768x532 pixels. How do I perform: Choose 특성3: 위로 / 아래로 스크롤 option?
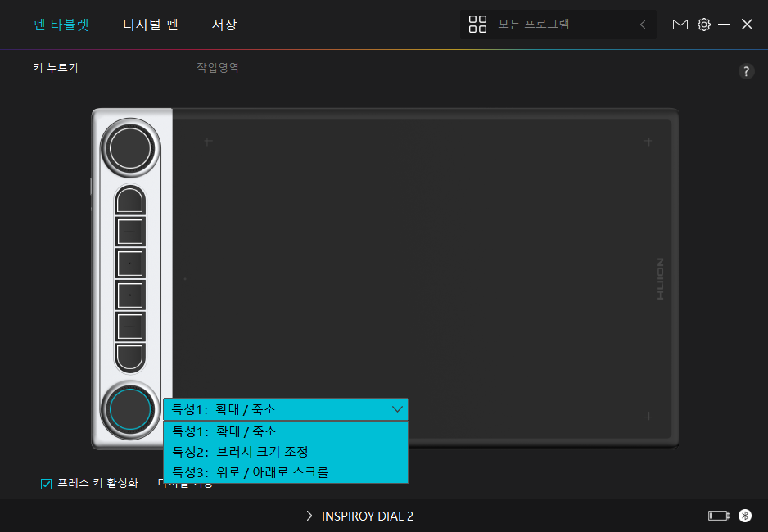coord(251,471)
